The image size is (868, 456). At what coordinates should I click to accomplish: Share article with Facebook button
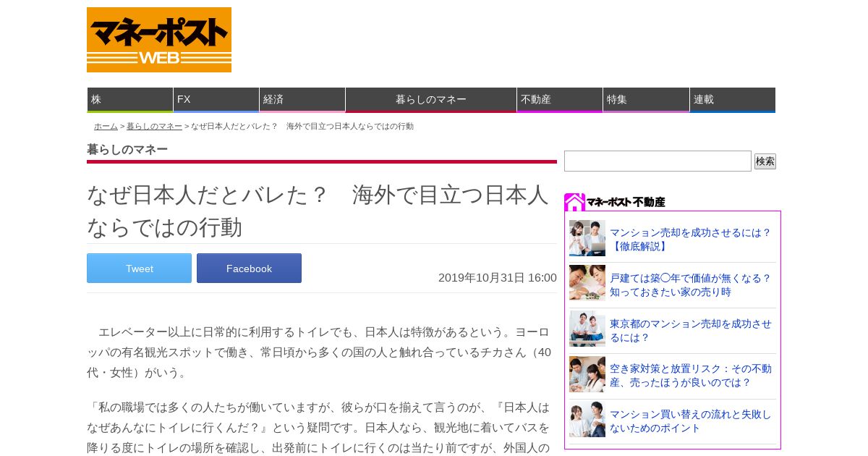tap(249, 269)
